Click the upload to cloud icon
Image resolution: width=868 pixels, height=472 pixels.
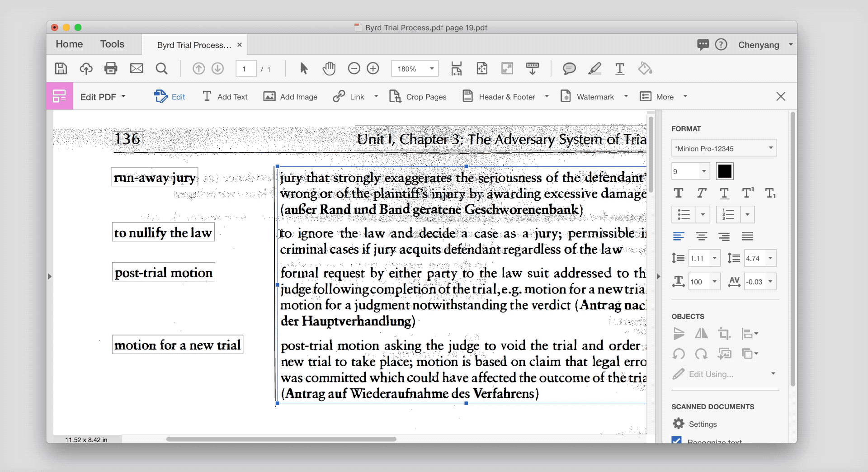(86, 69)
